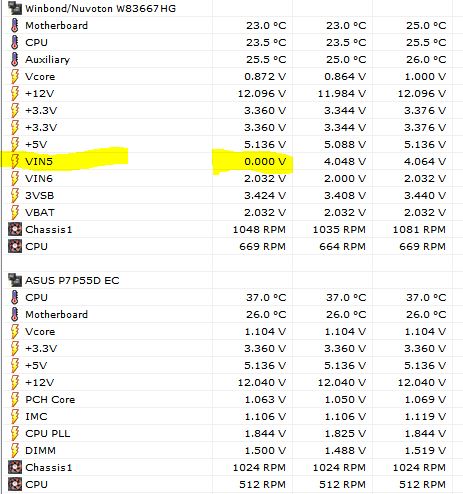This screenshot has height=494, width=463.
Task: Select the ASUS P7P55D EC tree node
Action: [x=72, y=280]
